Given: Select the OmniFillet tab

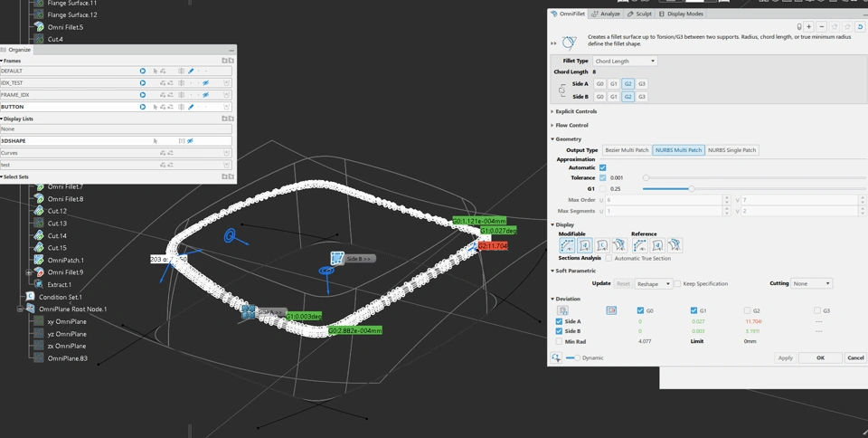Looking at the screenshot, I should pos(568,14).
